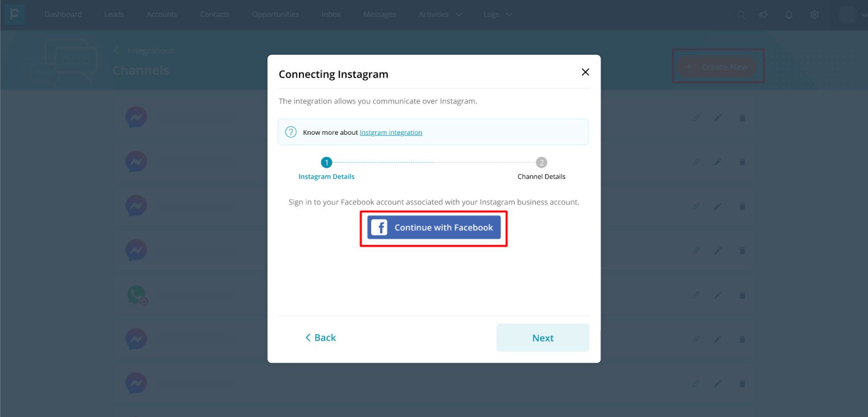The image size is (868, 417).
Task: Delete the first Messenger channel
Action: [742, 118]
